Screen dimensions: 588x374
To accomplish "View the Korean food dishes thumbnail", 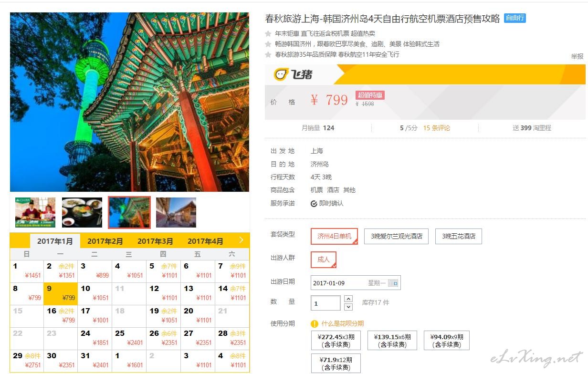I will tap(82, 212).
